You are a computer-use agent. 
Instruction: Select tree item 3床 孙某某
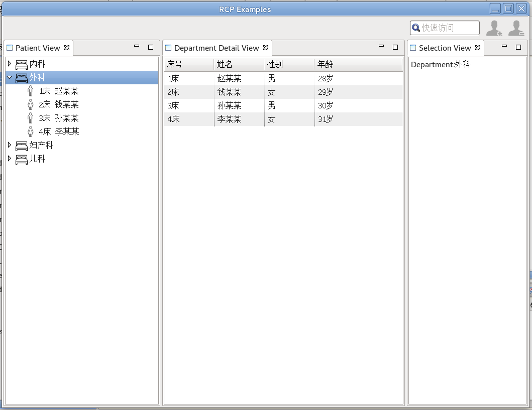click(x=59, y=118)
